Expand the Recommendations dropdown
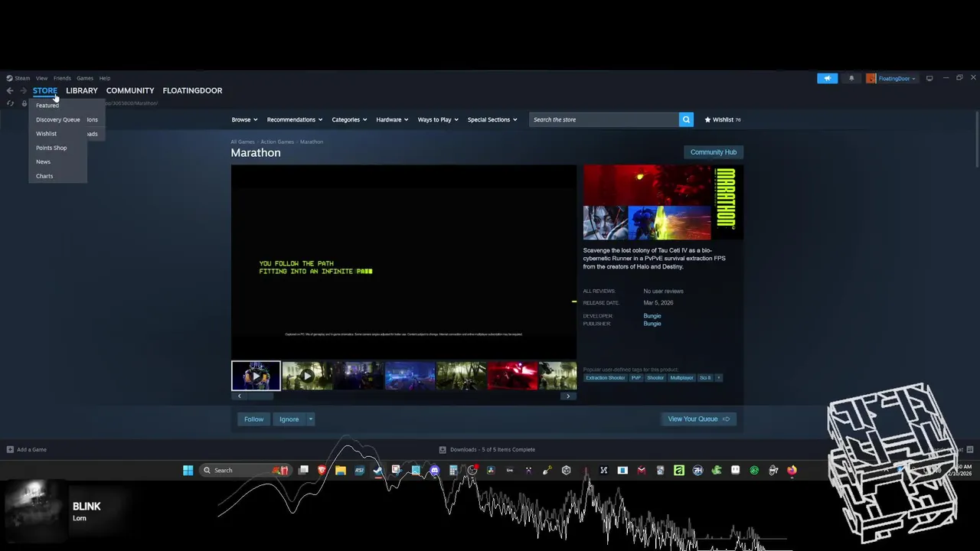The image size is (980, 551). point(295,119)
